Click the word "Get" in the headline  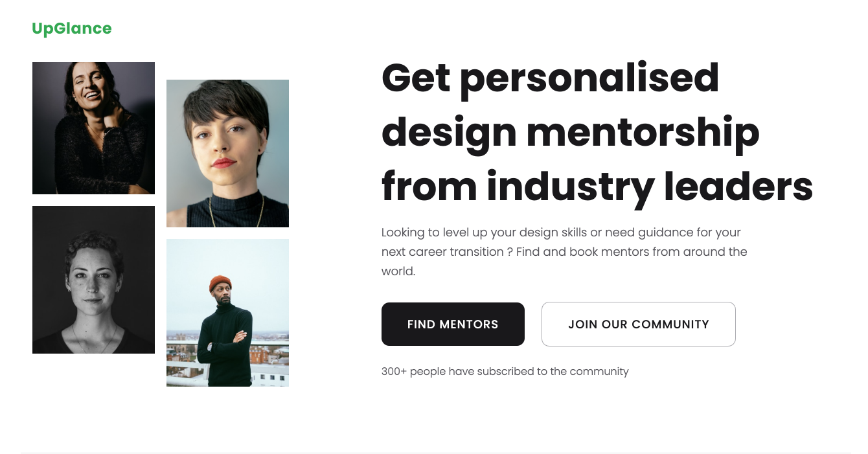click(x=415, y=78)
